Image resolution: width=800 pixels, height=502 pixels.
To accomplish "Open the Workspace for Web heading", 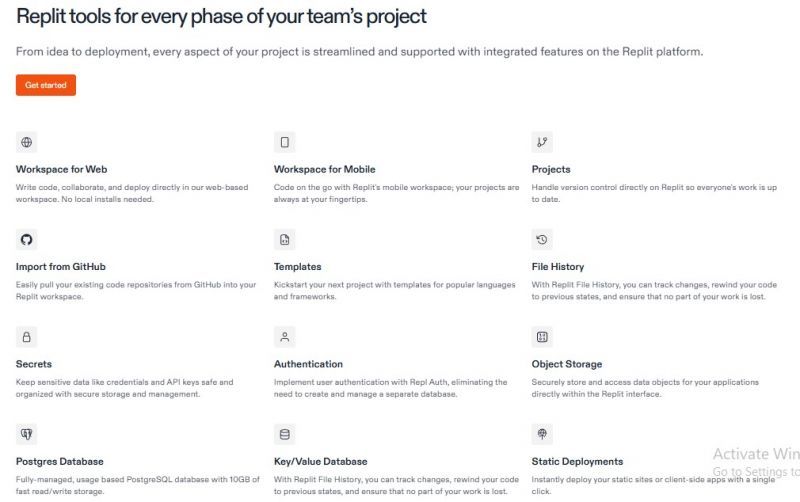I will click(61, 169).
